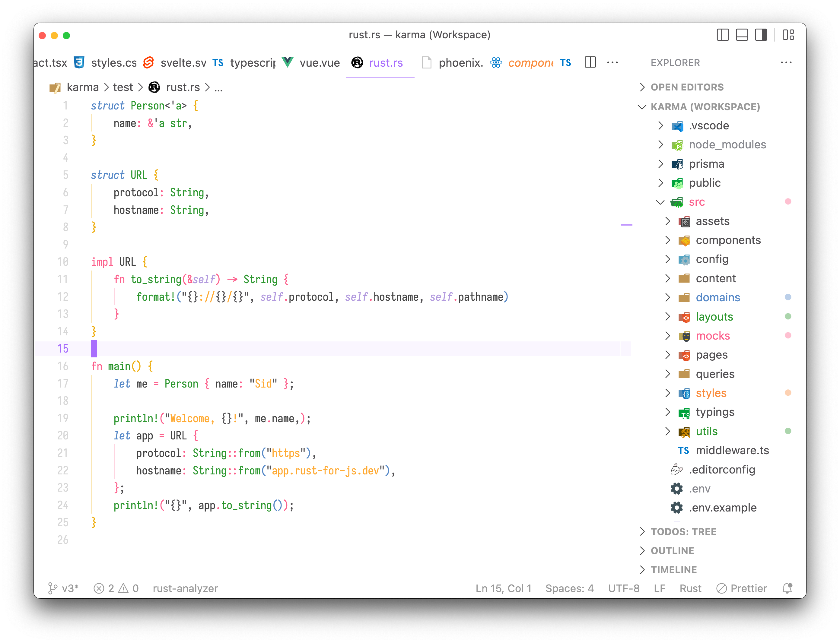Collapse the src folder in Explorer
The width and height of the screenshot is (840, 643).
click(660, 202)
